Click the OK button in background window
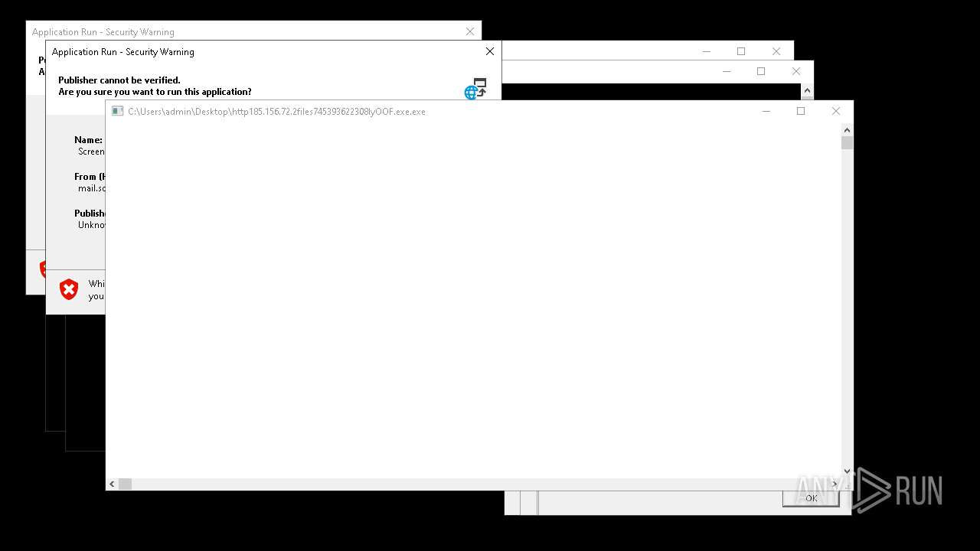980x551 pixels. tap(811, 498)
